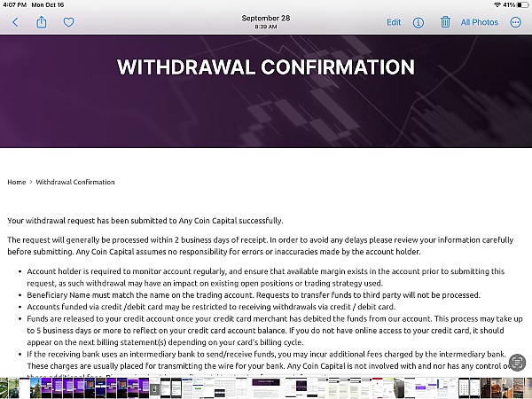Delete photo using the trash icon
532x399 pixels.
click(x=445, y=22)
